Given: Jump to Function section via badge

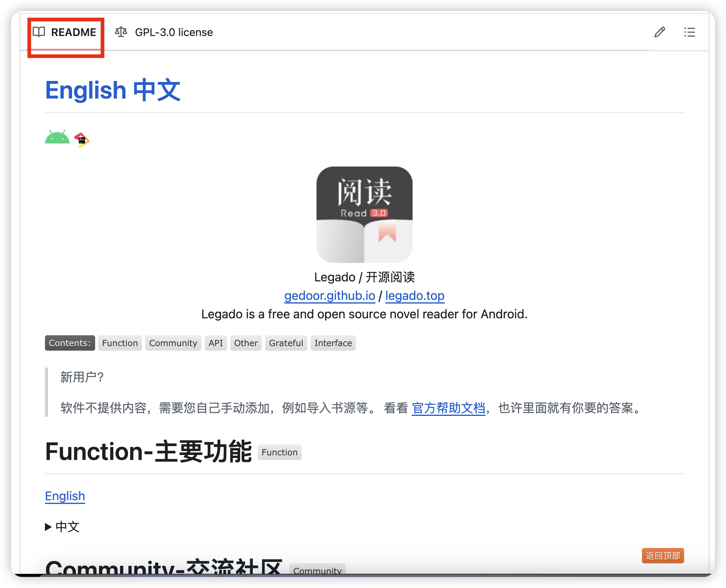Looking at the screenshot, I should click(120, 343).
